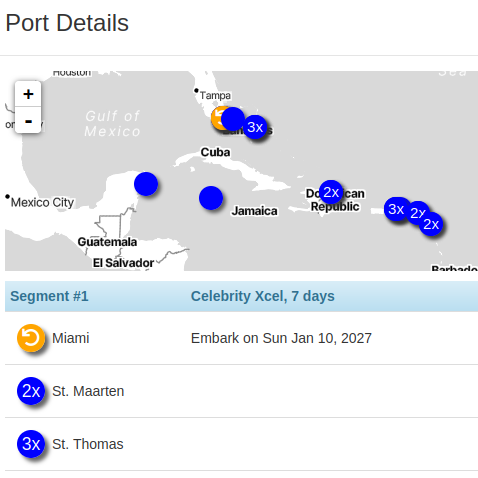Viewport: 478px width, 478px height.
Task: Click the Cuba label on the map
Action: [x=215, y=152]
